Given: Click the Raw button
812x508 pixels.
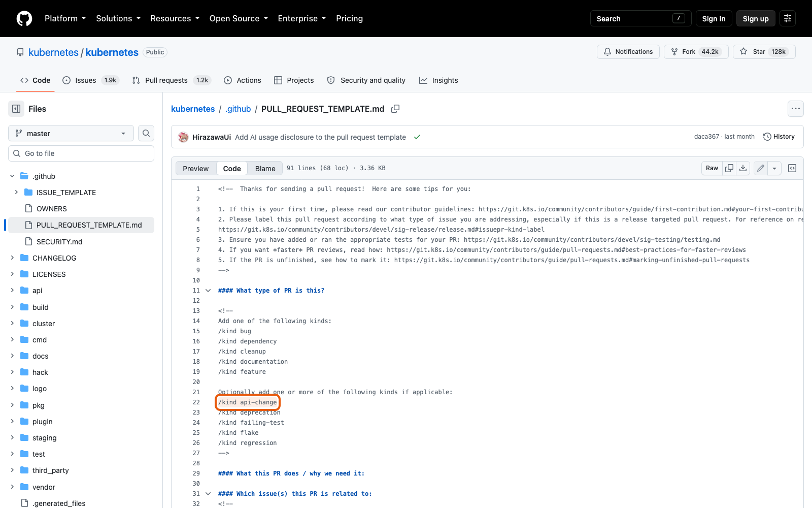Looking at the screenshot, I should click(x=712, y=168).
